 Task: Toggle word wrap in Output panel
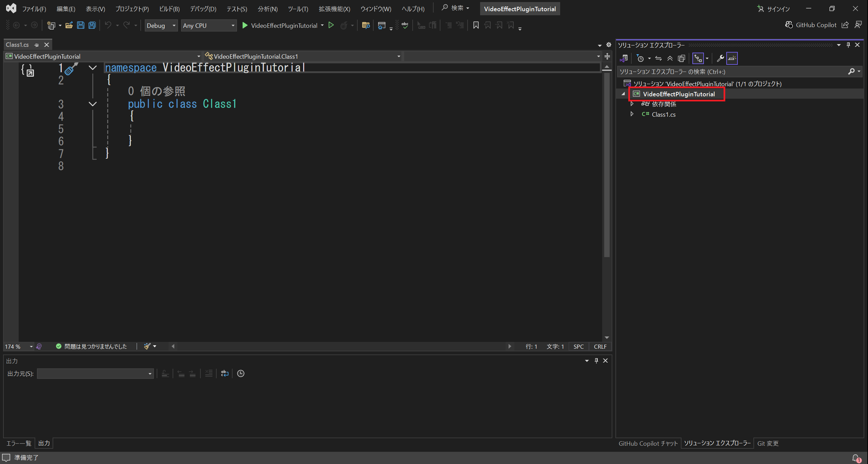pyautogui.click(x=224, y=373)
